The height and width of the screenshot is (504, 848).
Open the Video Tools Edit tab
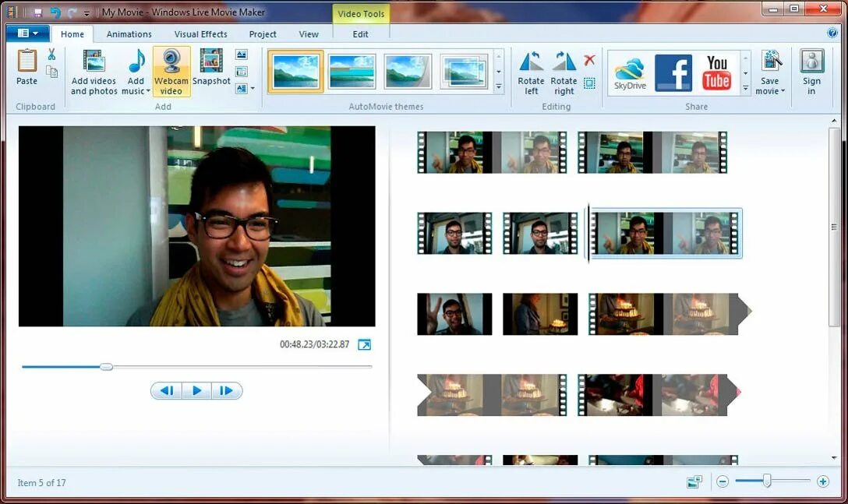(x=360, y=34)
